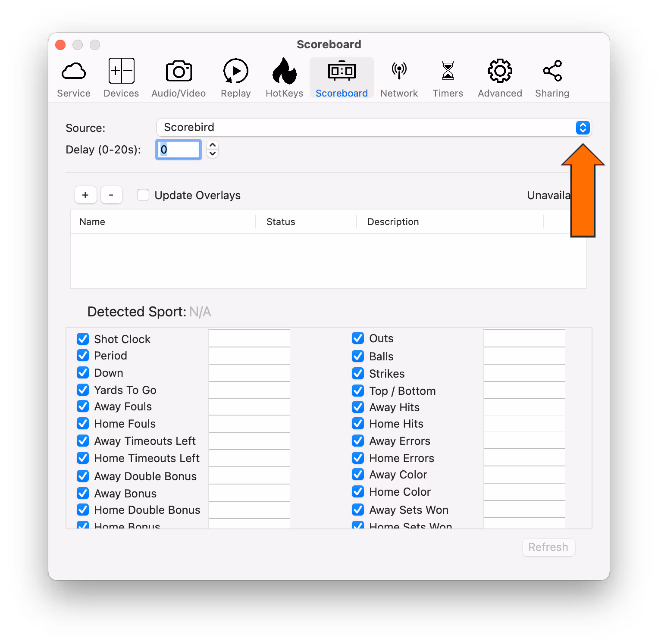
Task: Uncheck the Home Fouls checkbox
Action: click(x=83, y=423)
